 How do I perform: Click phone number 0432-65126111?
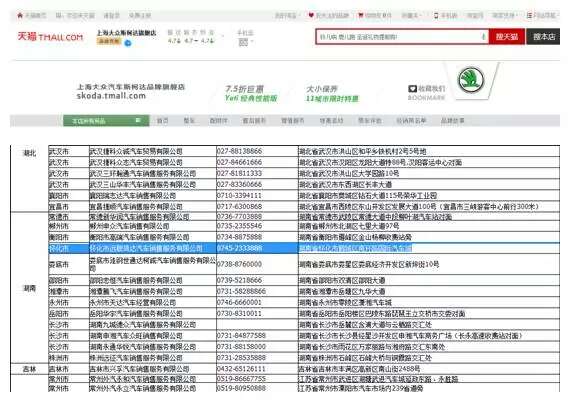pyautogui.click(x=241, y=369)
